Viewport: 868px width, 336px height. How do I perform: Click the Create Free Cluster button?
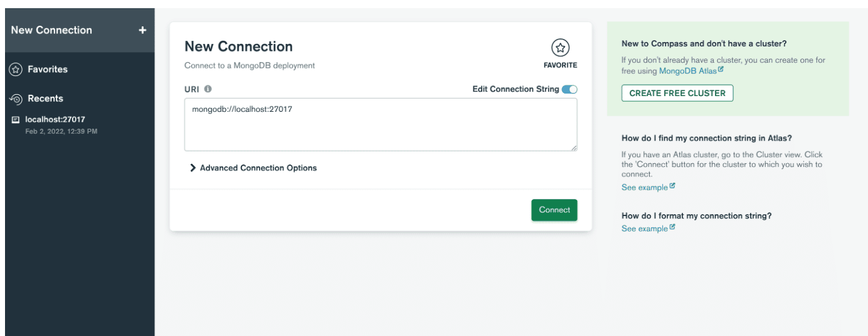tap(677, 93)
